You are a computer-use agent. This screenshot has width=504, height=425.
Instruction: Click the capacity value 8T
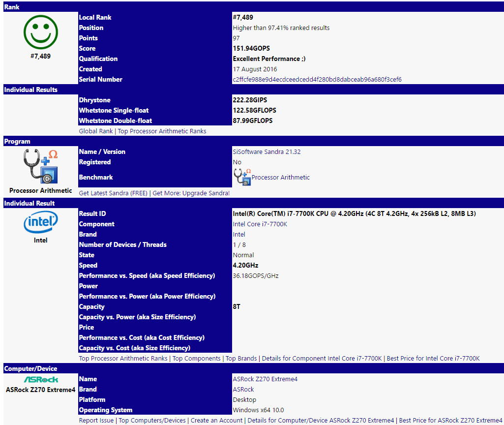pos(236,306)
